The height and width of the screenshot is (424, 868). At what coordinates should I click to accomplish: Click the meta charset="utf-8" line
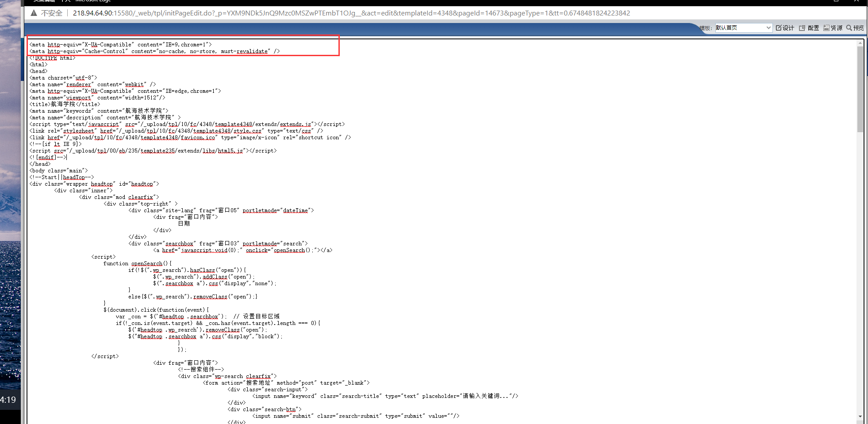63,78
